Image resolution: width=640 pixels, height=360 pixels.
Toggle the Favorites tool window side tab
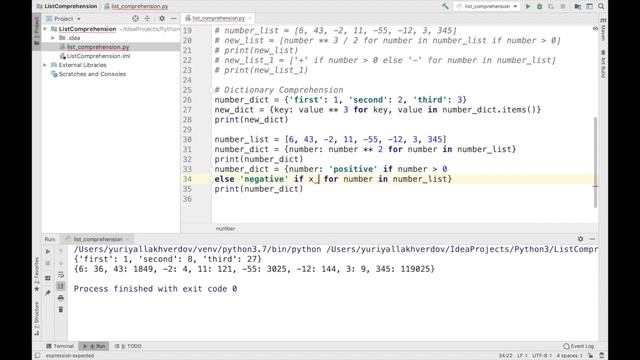point(37,274)
